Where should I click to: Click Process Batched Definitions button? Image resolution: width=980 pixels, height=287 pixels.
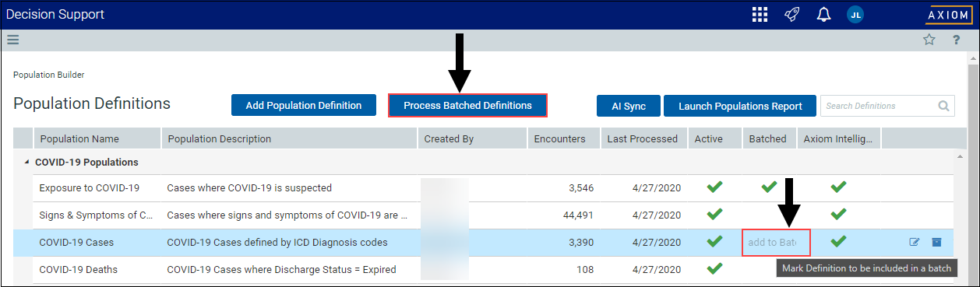[x=467, y=105]
